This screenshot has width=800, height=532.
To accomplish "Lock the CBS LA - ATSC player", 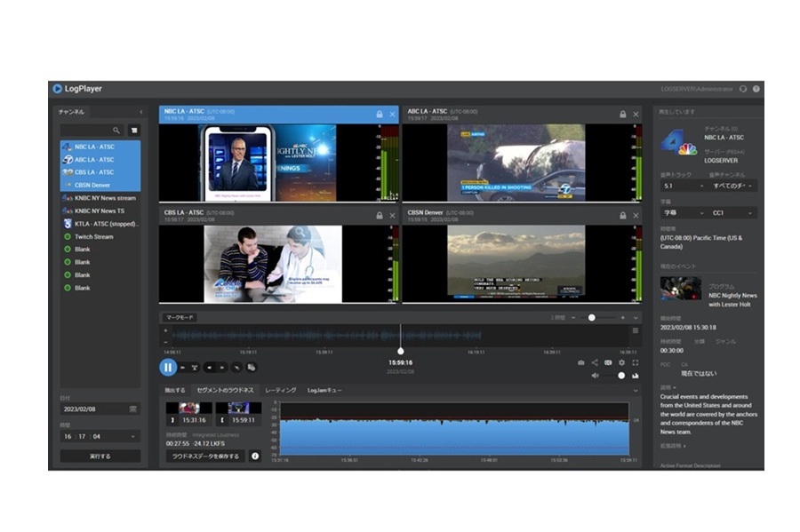I will pos(379,216).
